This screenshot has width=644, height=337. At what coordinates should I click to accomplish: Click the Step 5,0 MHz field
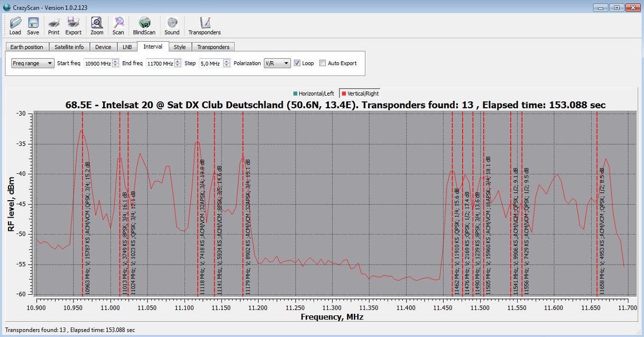point(210,63)
